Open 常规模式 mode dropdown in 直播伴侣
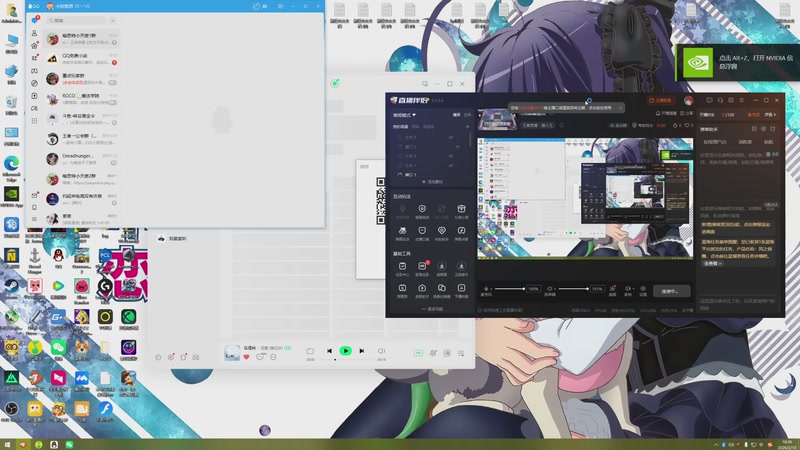The image size is (800, 450). [404, 115]
